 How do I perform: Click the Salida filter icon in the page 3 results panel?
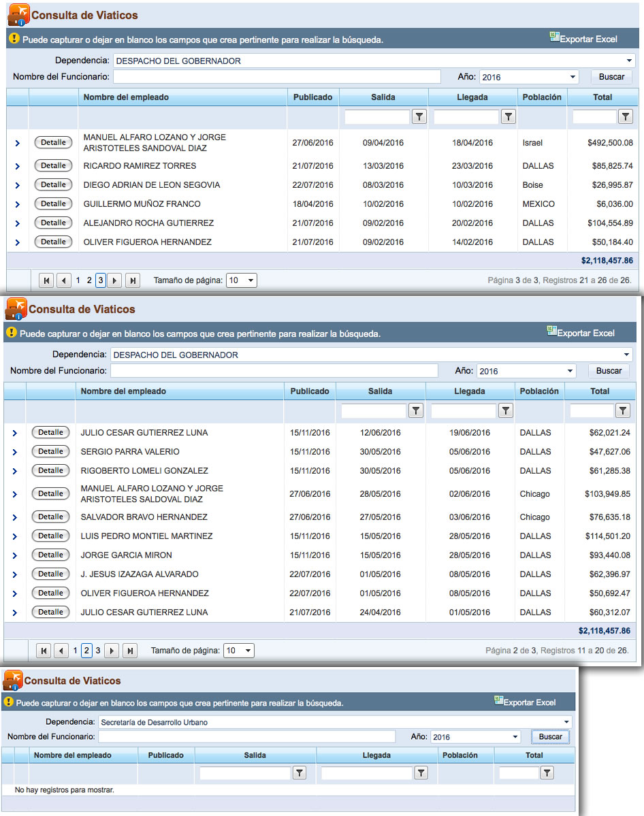419,116
